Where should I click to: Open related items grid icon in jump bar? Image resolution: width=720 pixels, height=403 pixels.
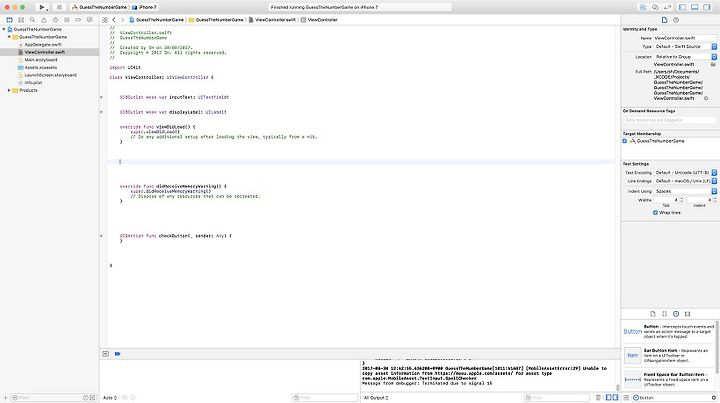[x=105, y=20]
